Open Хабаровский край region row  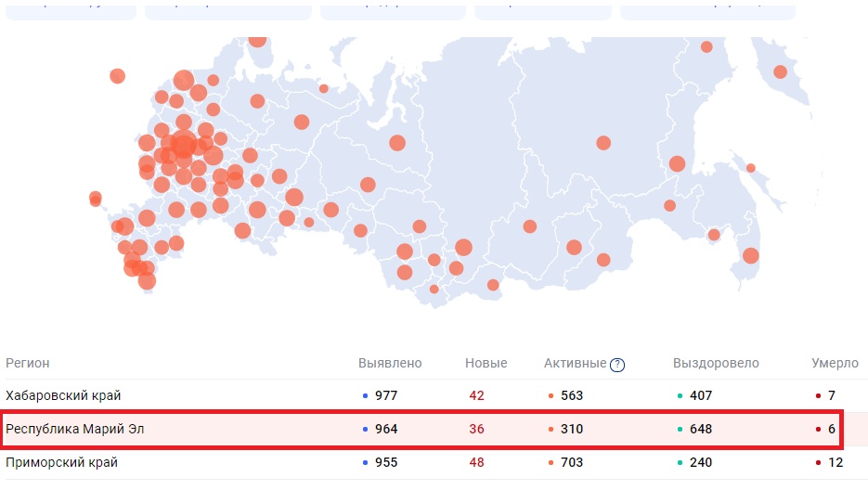[x=63, y=396]
